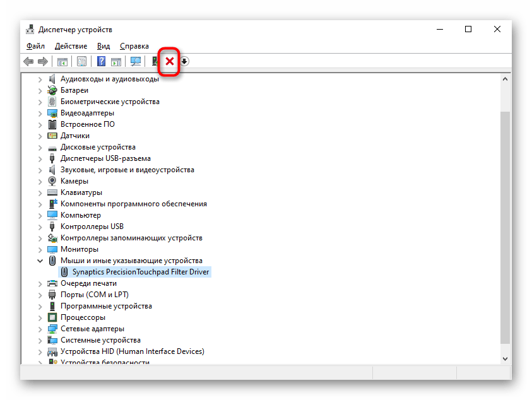Click the scrollbar down arrow
Image resolution: width=532 pixels, height=400 pixels.
(x=505, y=358)
